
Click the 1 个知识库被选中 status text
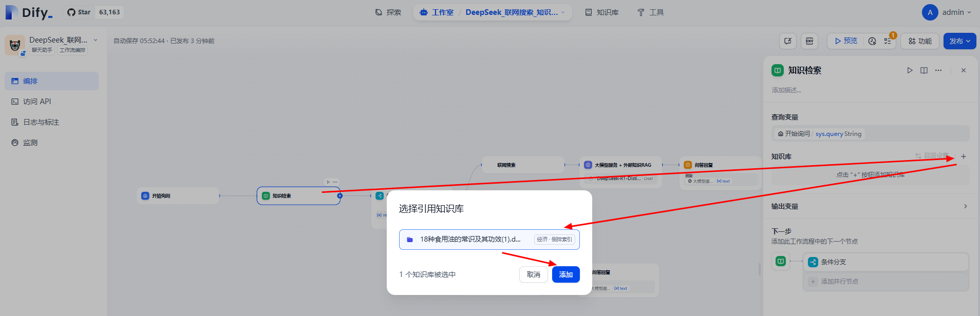click(x=427, y=274)
